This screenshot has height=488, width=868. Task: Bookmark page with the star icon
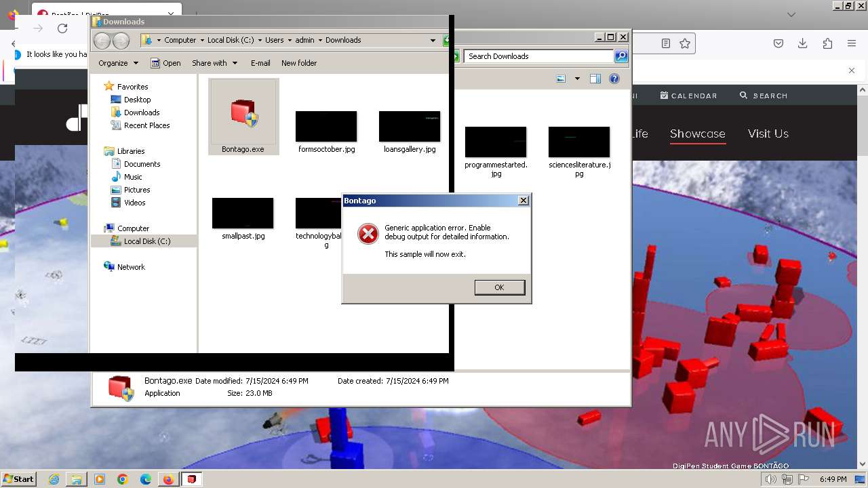(x=685, y=43)
